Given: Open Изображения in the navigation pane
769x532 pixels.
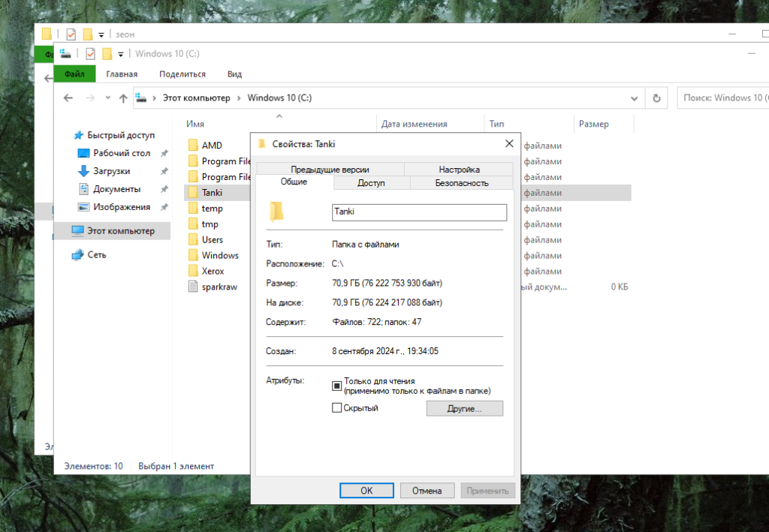Looking at the screenshot, I should point(122,207).
